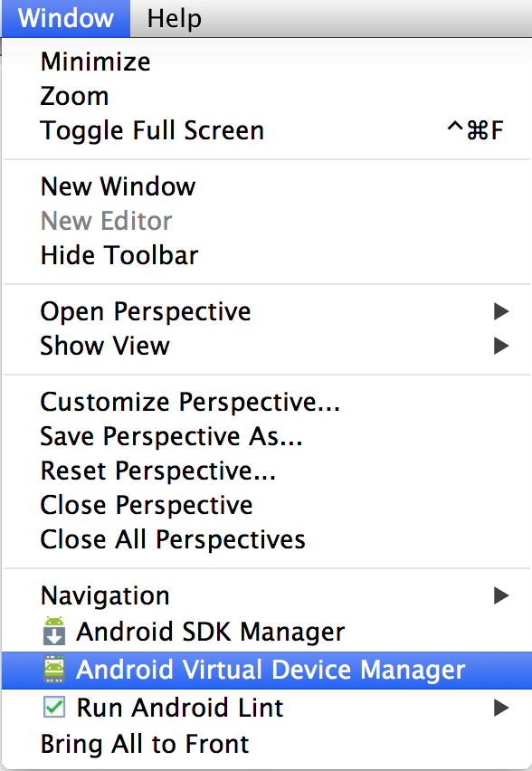Choose Minimize from the Window menu
The image size is (532, 771).
click(266, 62)
